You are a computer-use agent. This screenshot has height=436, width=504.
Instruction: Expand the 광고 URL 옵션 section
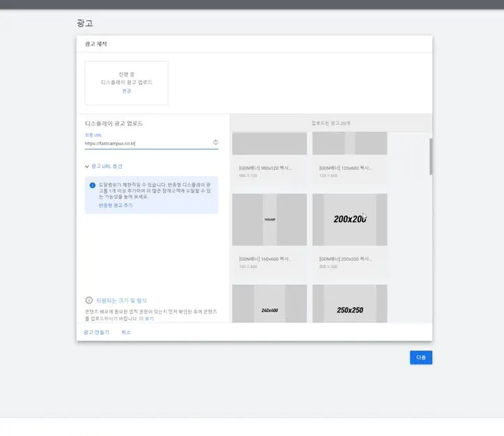(x=103, y=166)
